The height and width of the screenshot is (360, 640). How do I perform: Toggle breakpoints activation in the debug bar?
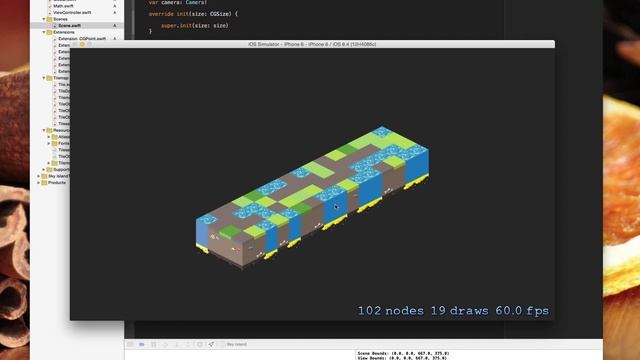(142, 344)
